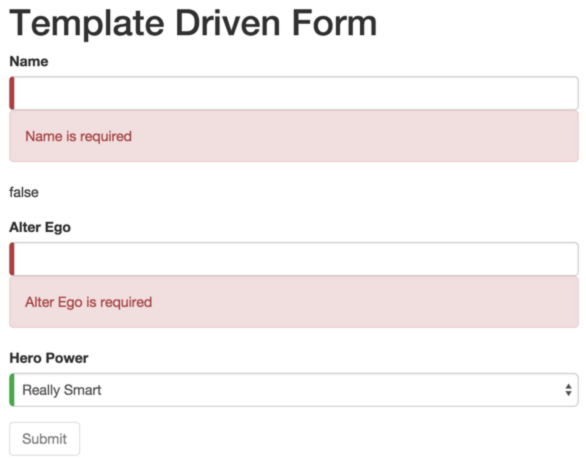Click the pink alert box below Alter Ego input
The width and height of the screenshot is (586, 461).
294,302
